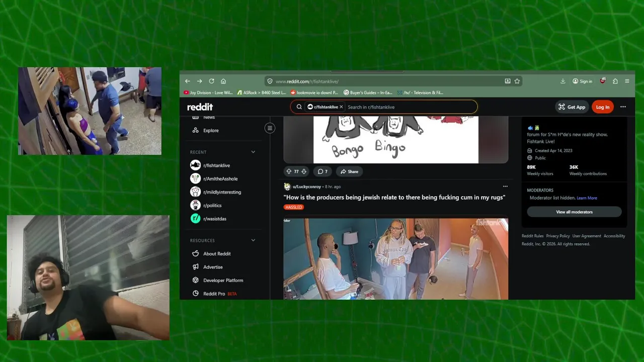Click the streamer webcam overlay
644x362 pixels.
coord(88,278)
